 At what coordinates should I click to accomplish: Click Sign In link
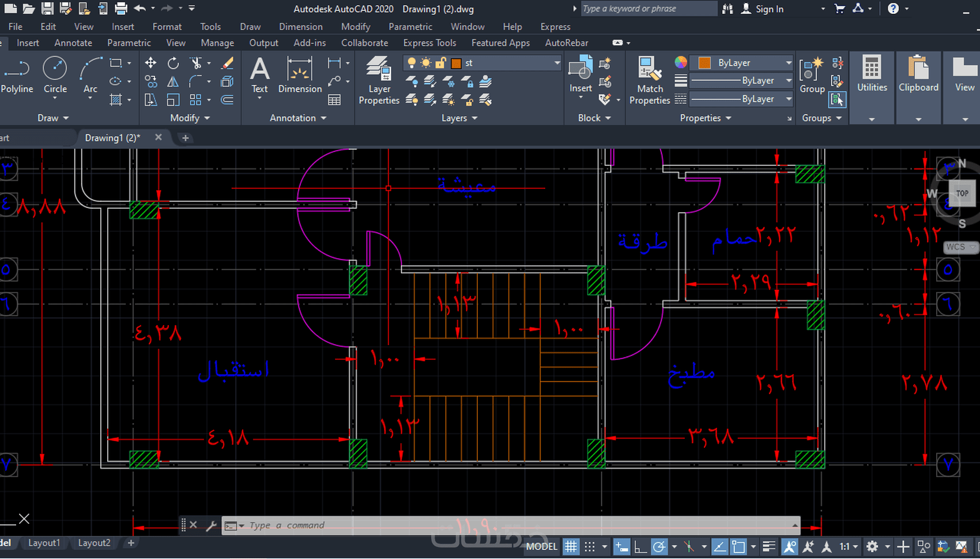(769, 9)
